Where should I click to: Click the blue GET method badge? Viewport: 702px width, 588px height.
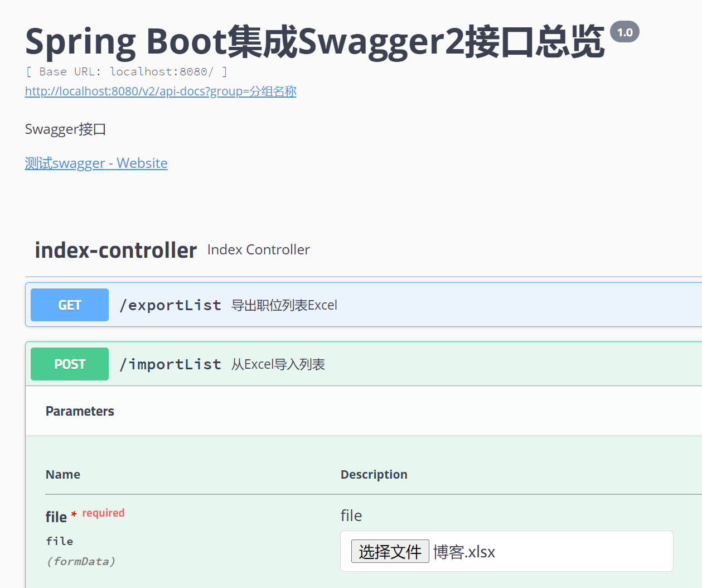[x=70, y=305]
